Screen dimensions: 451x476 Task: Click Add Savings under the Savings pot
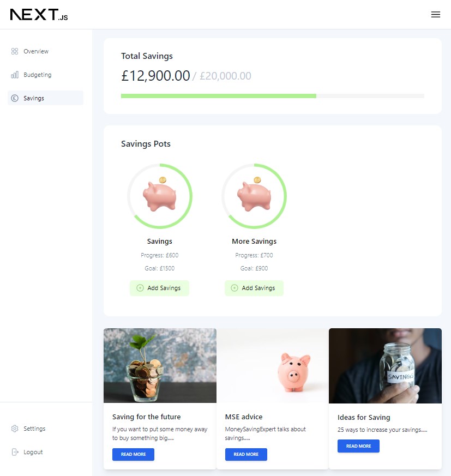tap(159, 288)
